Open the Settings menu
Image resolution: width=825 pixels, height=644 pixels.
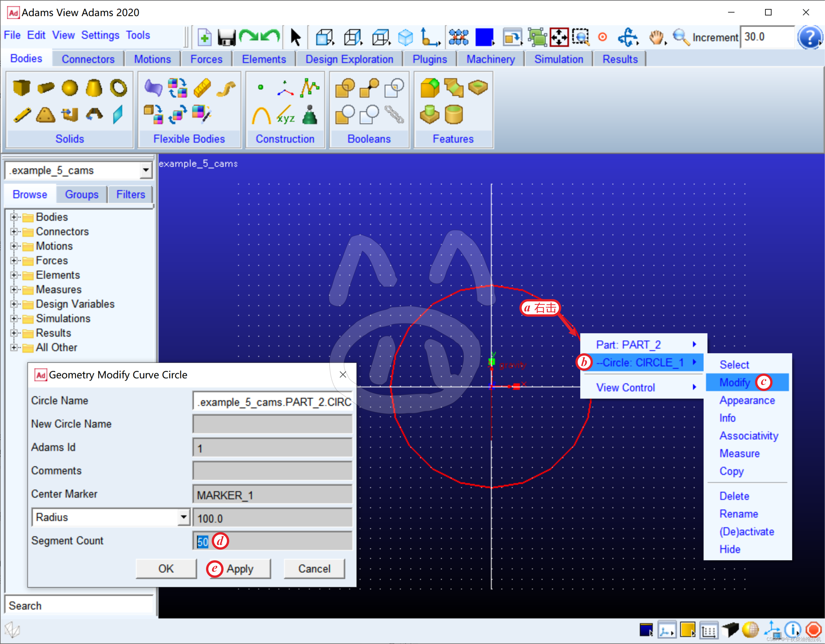100,35
